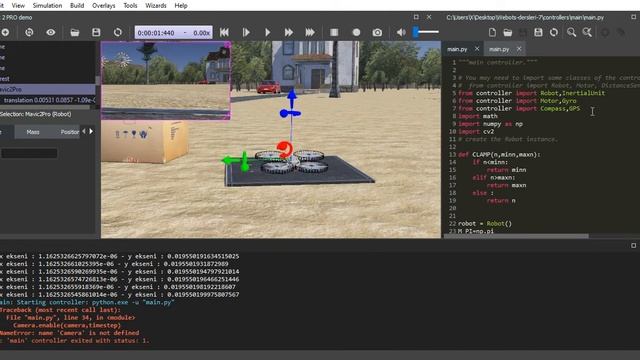
Task: Click the replace magnifier-with-pencil icon
Action: [587, 32]
